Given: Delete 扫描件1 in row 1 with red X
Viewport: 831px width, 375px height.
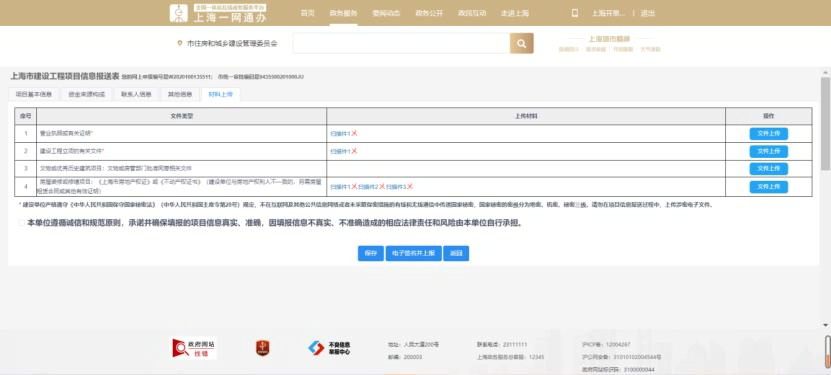Looking at the screenshot, I should 354,133.
